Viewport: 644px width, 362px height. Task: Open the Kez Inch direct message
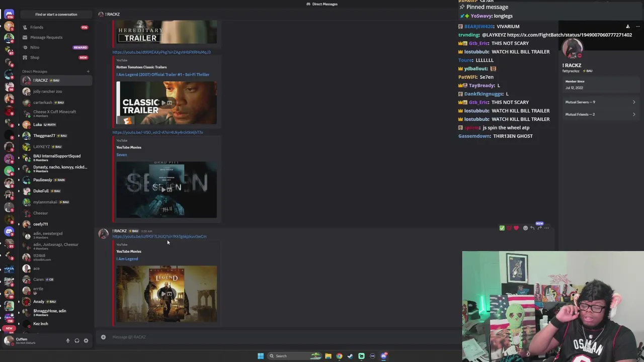coord(56,324)
